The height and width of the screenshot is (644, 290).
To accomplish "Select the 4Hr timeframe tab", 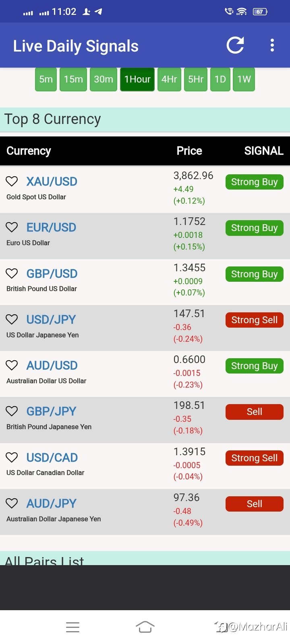I will (x=169, y=79).
